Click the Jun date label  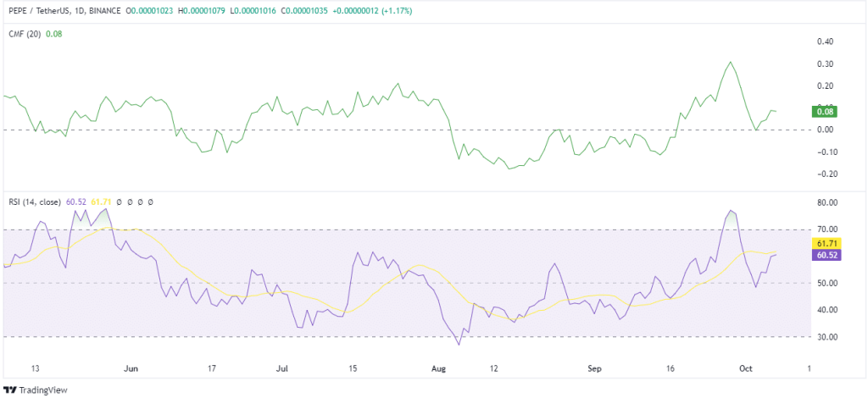click(131, 368)
